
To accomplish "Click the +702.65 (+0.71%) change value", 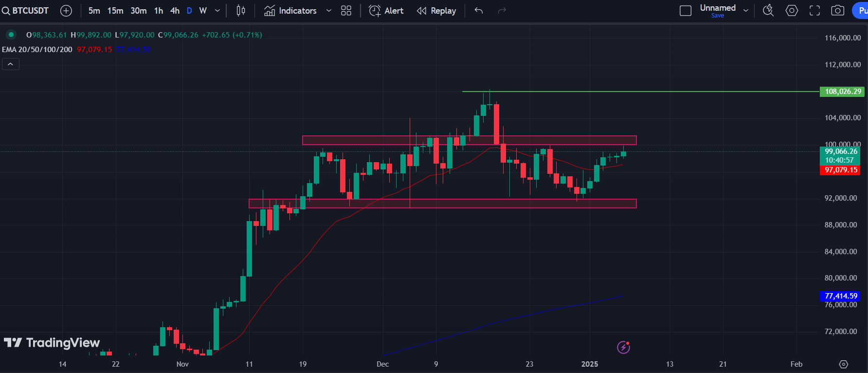I will pos(232,35).
